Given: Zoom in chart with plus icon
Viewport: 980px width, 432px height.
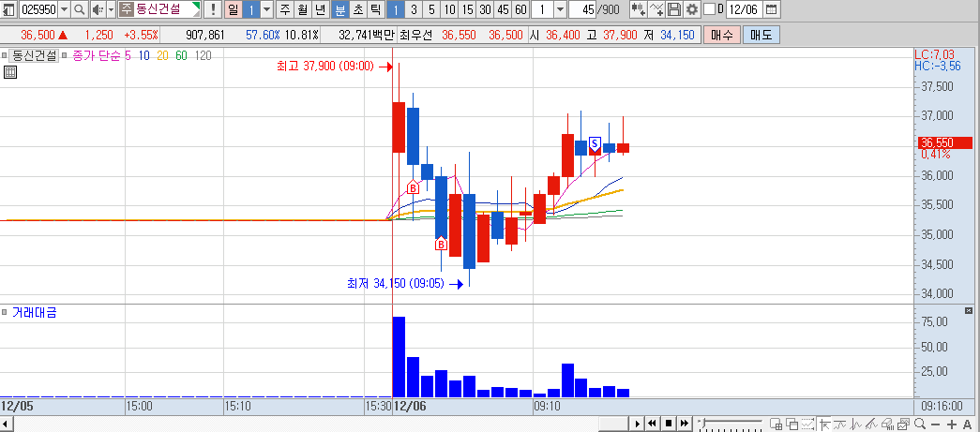Looking at the screenshot, I should (952, 424).
